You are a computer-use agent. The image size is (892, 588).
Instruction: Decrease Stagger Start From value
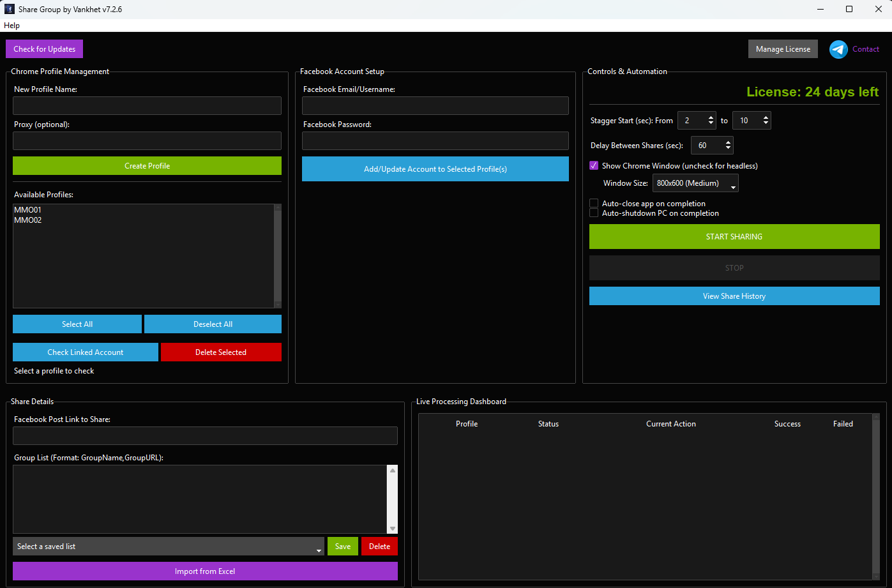coord(711,124)
